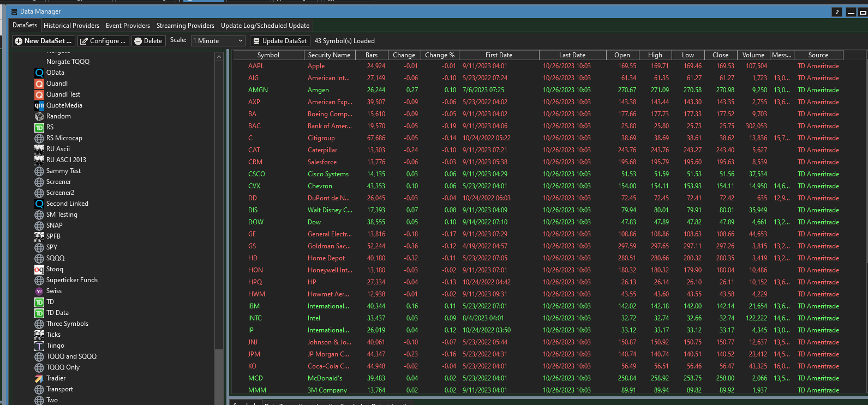Open the Event Providers tab

(x=128, y=26)
